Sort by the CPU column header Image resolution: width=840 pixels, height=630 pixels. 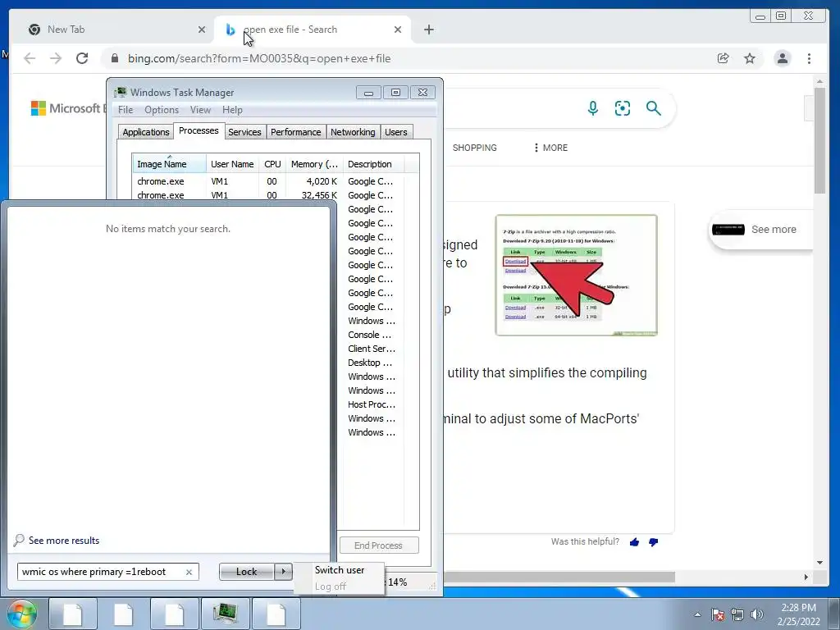point(272,164)
